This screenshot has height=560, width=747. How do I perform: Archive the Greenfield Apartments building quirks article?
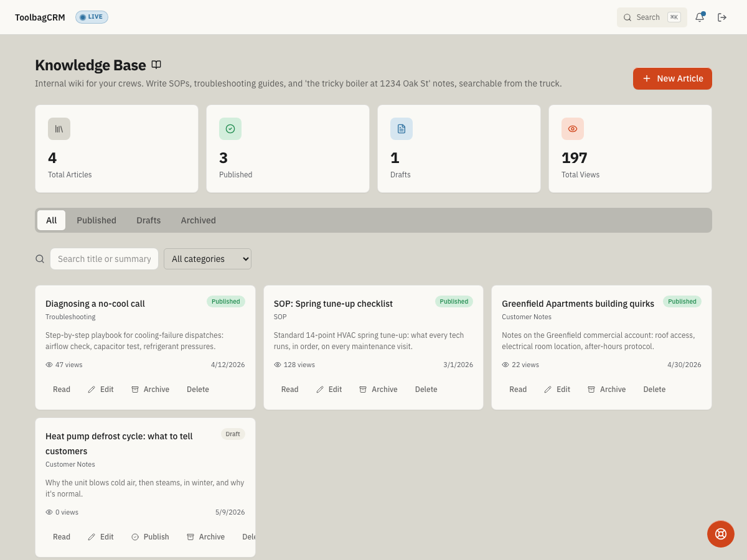607,390
